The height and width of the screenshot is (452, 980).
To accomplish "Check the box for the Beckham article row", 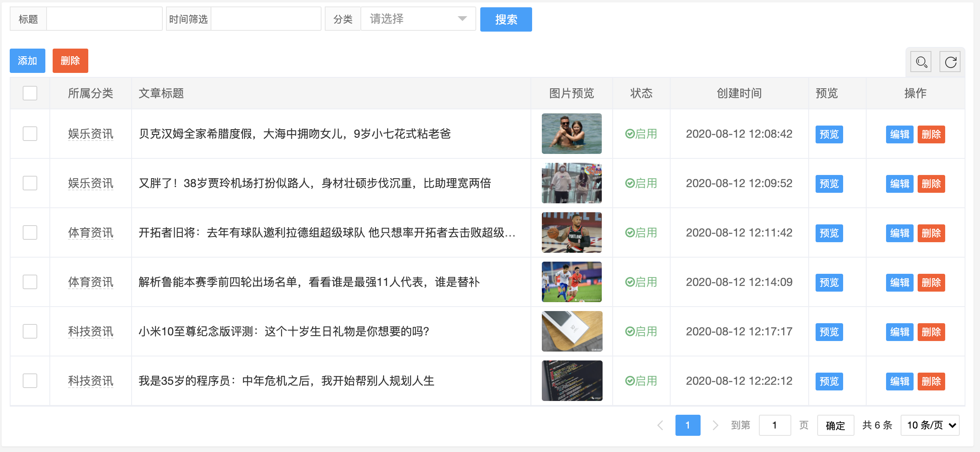I will point(30,134).
